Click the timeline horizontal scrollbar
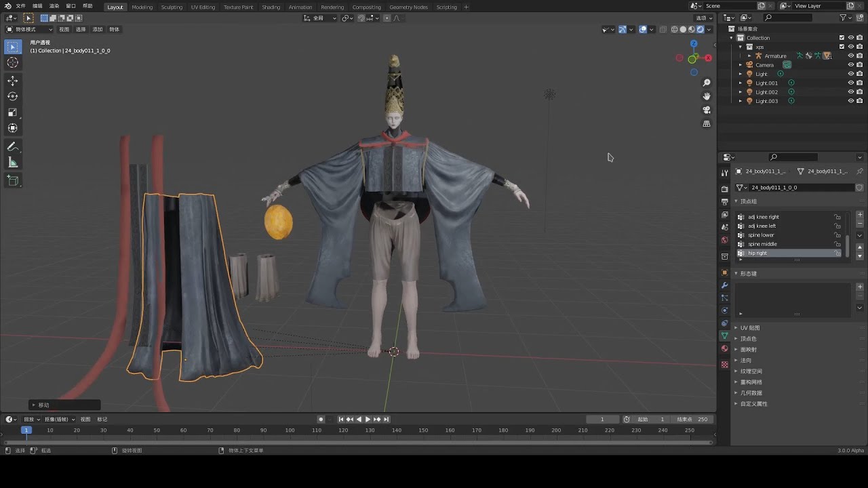868x488 pixels. (x=358, y=443)
